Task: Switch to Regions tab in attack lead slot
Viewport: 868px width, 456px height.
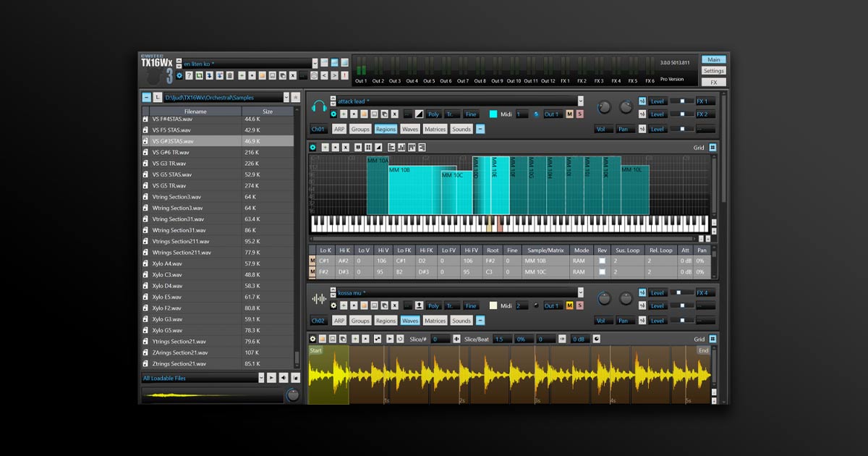Action: [x=386, y=129]
